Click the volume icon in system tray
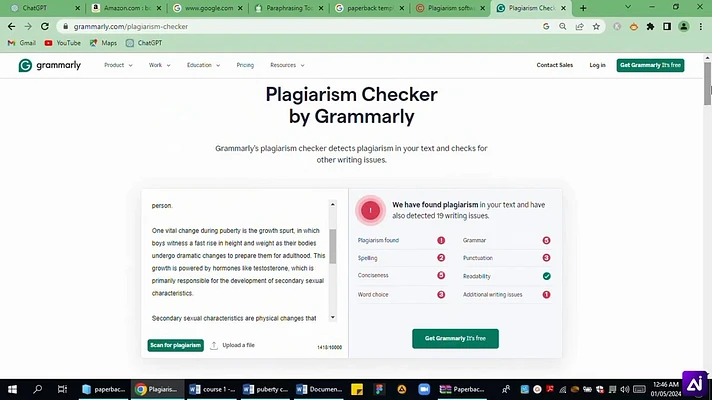Viewport: 712px width, 400px height. pyautogui.click(x=625, y=389)
